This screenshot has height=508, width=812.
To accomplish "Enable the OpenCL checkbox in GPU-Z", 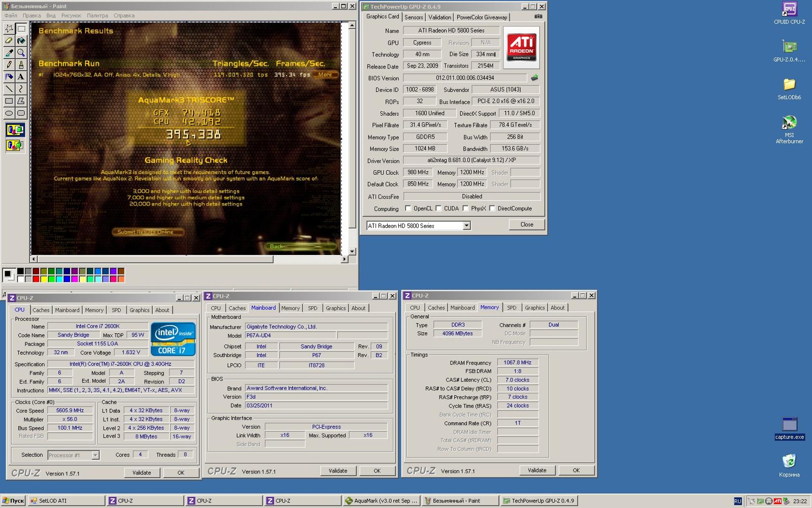I will point(408,208).
